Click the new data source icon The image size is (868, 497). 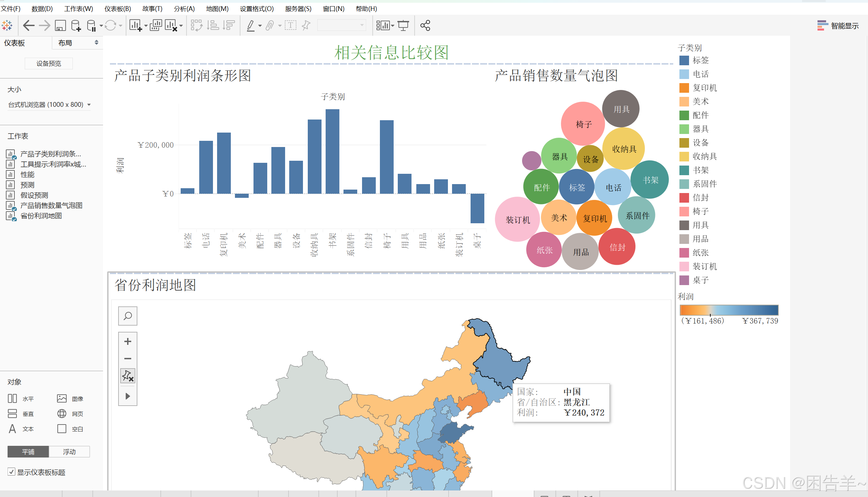point(76,25)
